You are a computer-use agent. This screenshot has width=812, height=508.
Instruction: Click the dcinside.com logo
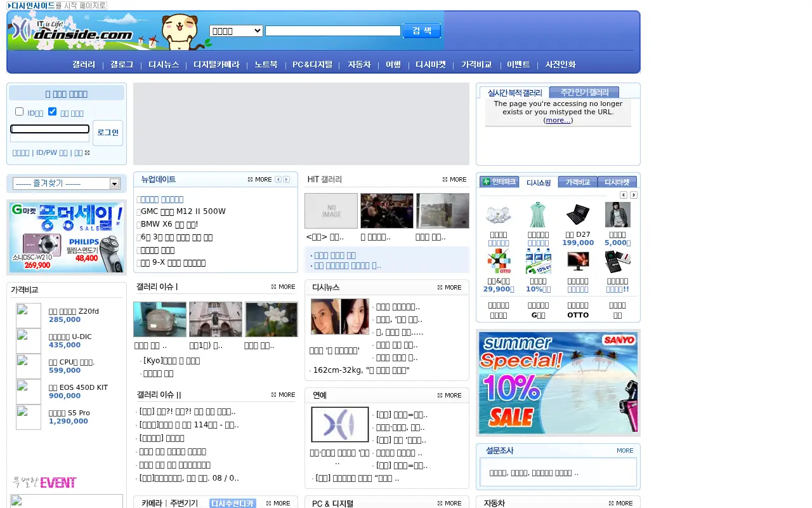(x=71, y=30)
